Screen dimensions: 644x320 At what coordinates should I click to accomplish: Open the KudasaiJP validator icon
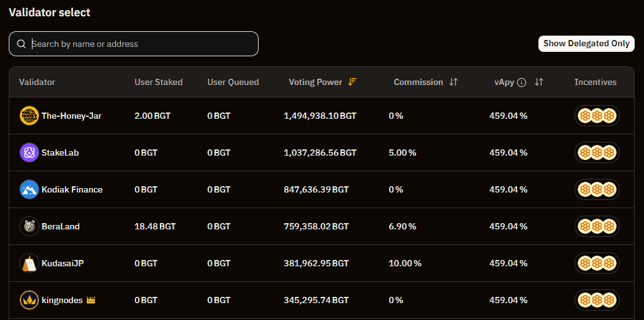(x=29, y=263)
